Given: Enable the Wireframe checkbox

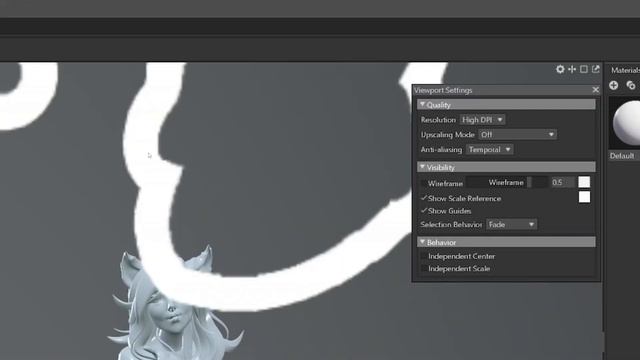Looking at the screenshot, I should pyautogui.click(x=424, y=183).
